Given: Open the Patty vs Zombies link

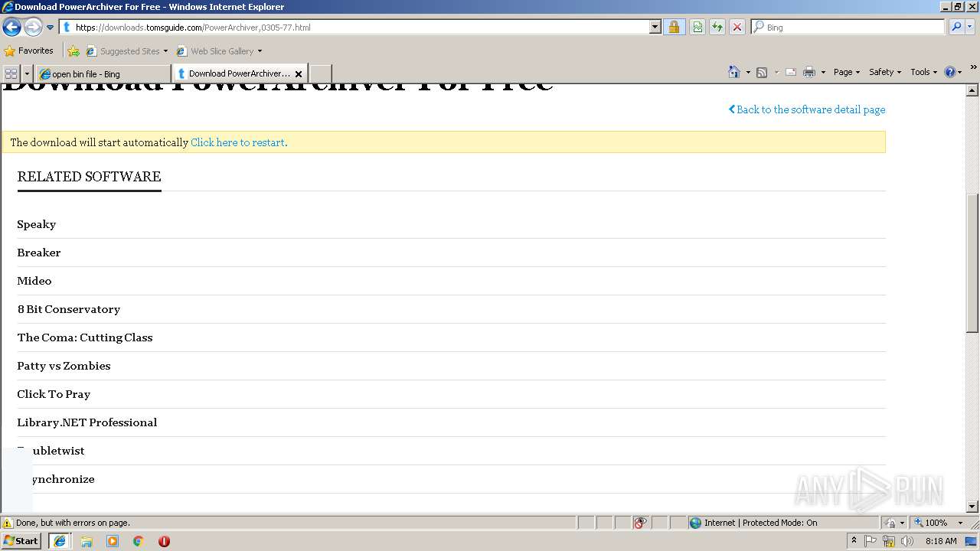Looking at the screenshot, I should [64, 366].
